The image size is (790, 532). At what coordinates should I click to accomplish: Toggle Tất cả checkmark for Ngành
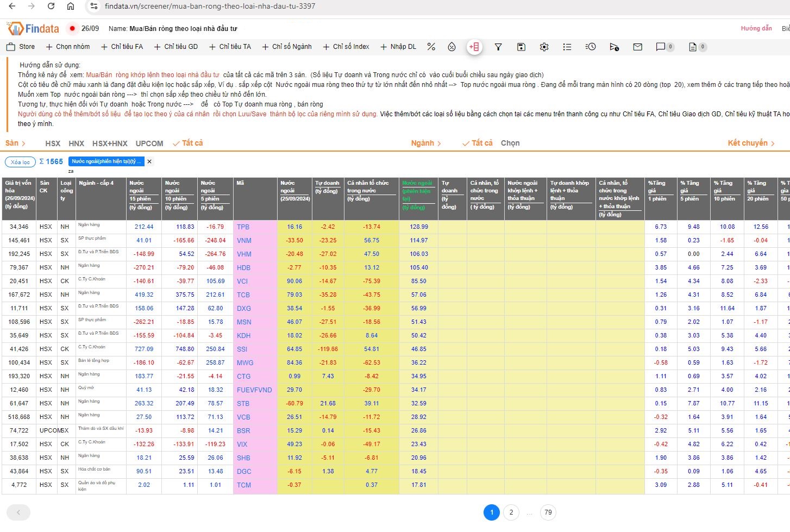477,143
